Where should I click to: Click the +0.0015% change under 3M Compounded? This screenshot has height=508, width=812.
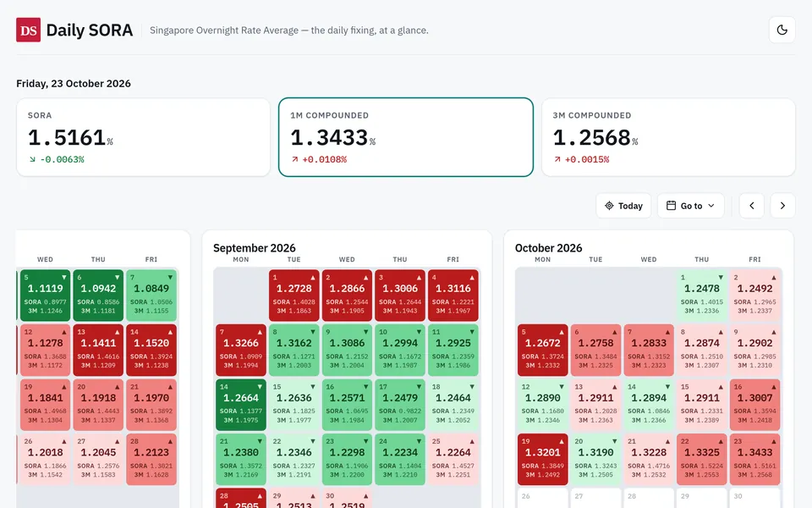pyautogui.click(x=582, y=160)
